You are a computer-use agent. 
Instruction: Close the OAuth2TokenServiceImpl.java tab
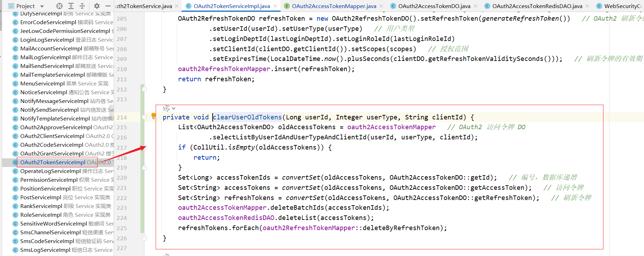275,6
